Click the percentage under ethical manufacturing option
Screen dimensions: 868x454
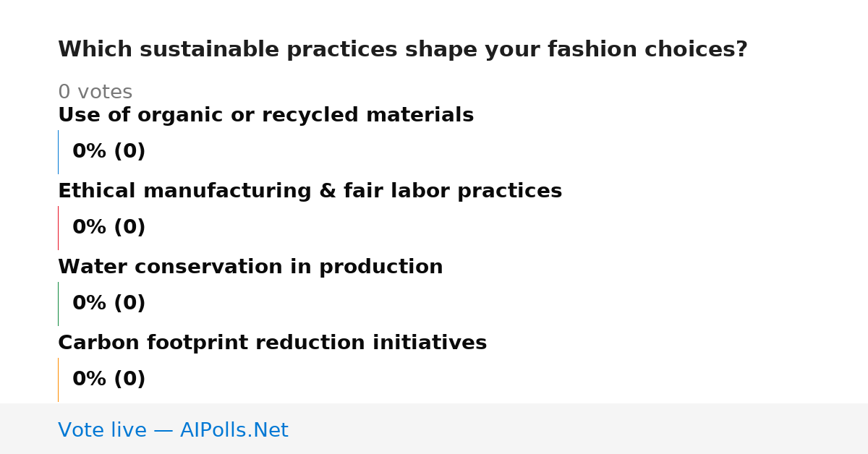pyautogui.click(x=109, y=228)
